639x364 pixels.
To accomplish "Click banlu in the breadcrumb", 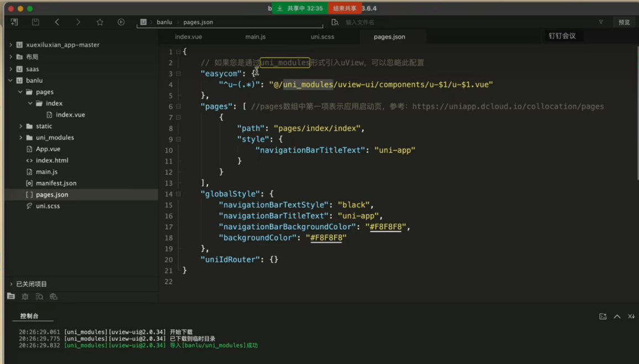I will click(x=164, y=22).
